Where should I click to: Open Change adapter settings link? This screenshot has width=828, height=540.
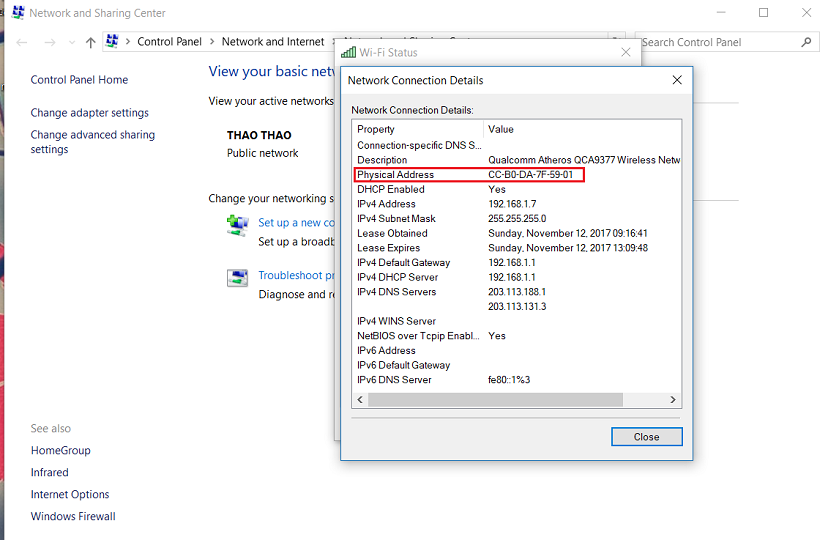[89, 113]
